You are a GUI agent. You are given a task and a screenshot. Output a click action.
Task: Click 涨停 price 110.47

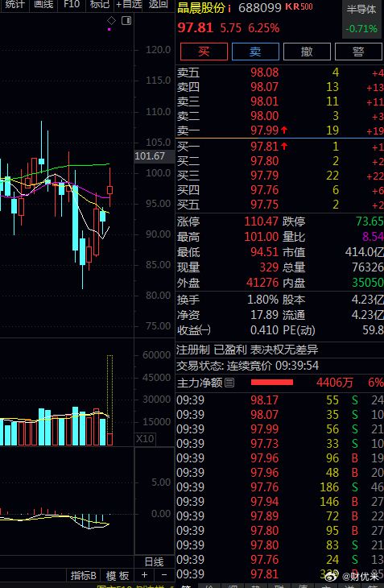[x=261, y=222]
